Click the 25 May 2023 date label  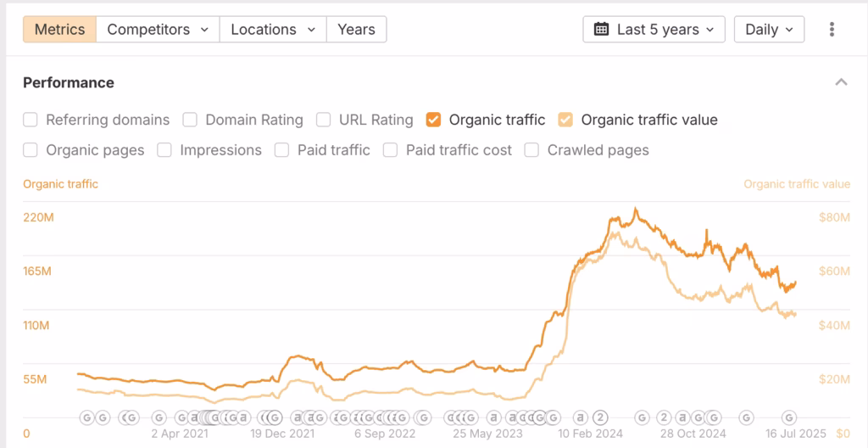(x=489, y=434)
